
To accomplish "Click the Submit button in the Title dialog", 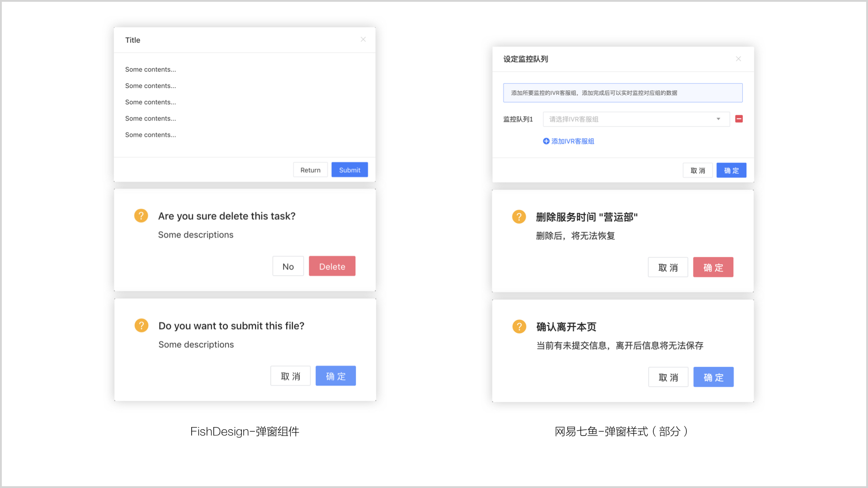I will point(349,169).
